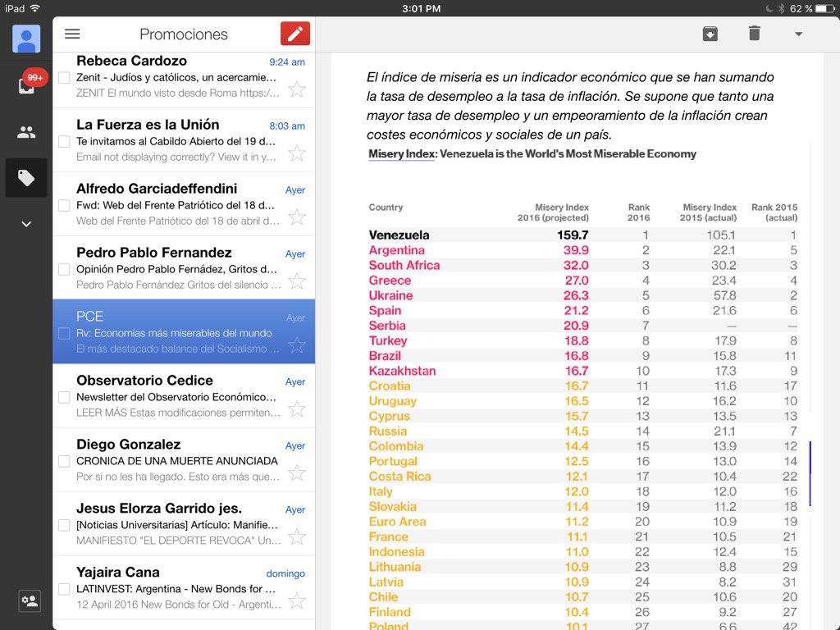Check the box for Jesus Elorza Garrido email
Viewport: 840px width, 630px height.
(x=64, y=525)
